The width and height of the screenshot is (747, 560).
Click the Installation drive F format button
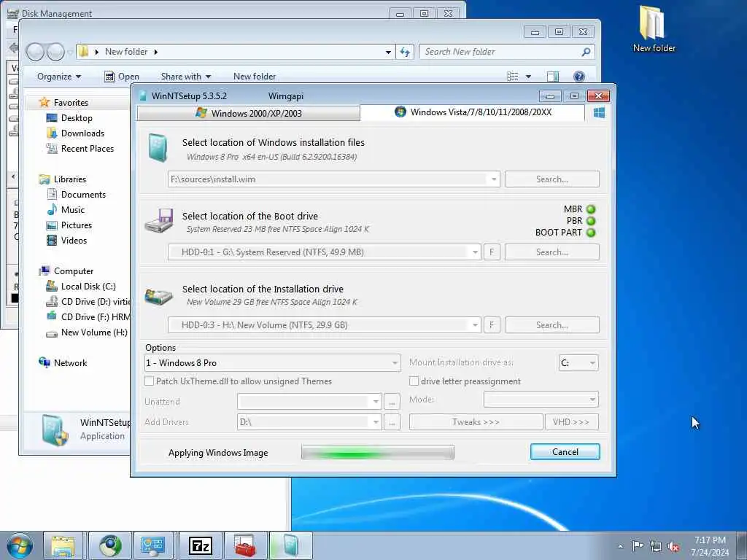(492, 325)
